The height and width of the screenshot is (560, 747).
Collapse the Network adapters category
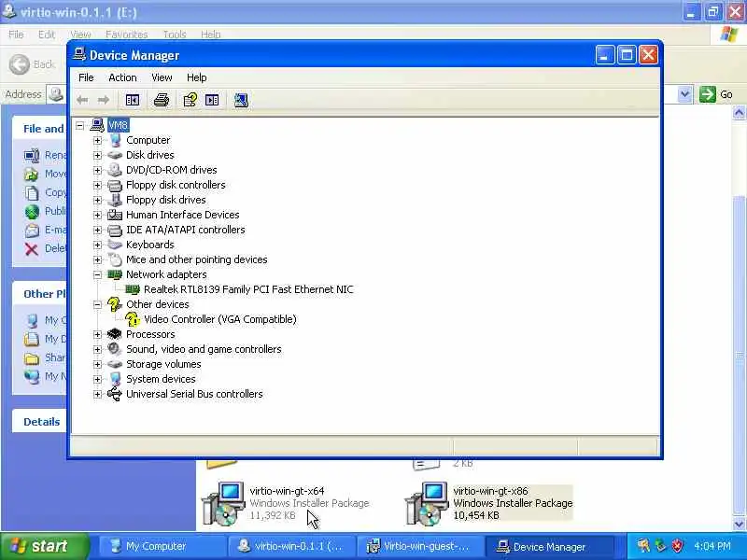coord(98,274)
